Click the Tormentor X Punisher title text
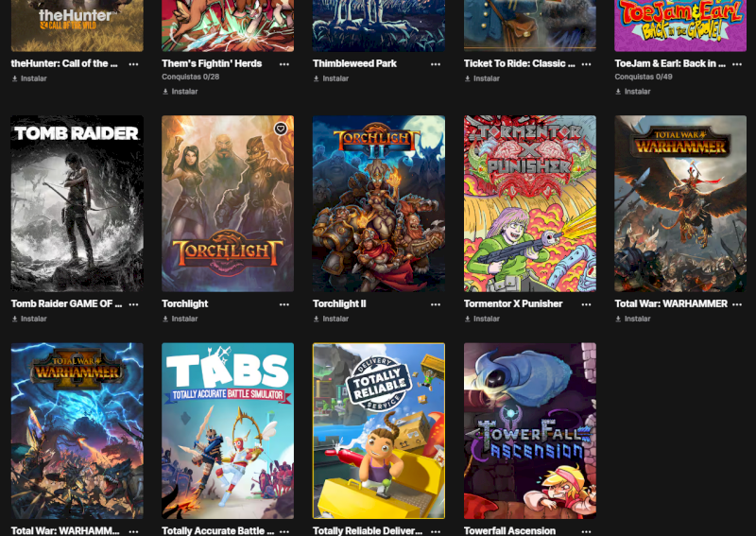 click(513, 304)
